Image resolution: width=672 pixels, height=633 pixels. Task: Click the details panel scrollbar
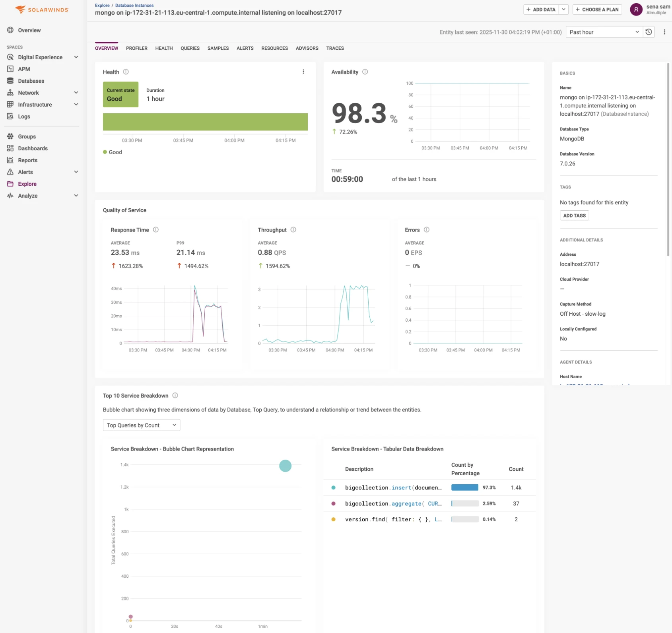coord(668,159)
